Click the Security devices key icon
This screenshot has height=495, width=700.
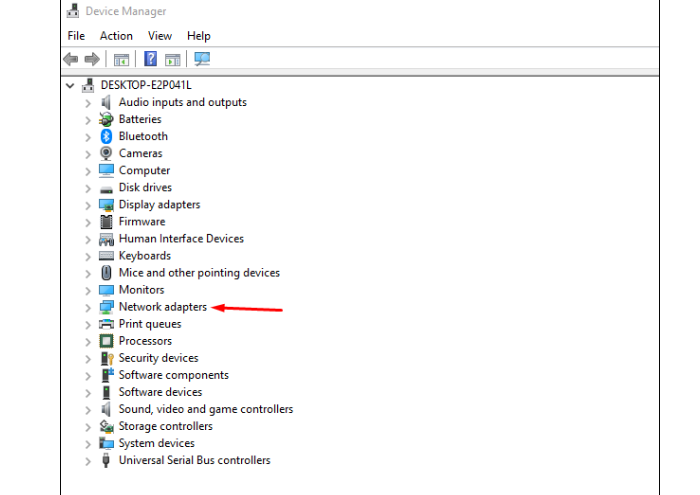[107, 358]
